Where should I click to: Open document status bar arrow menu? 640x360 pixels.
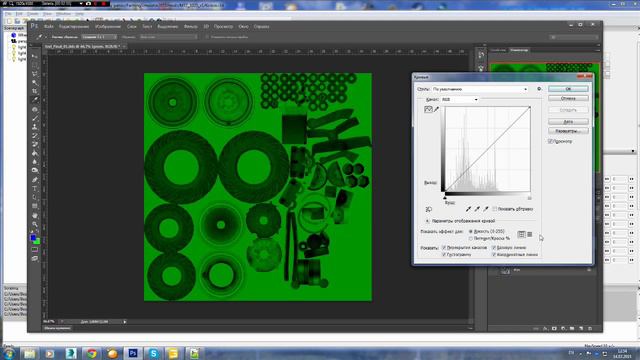point(124,322)
